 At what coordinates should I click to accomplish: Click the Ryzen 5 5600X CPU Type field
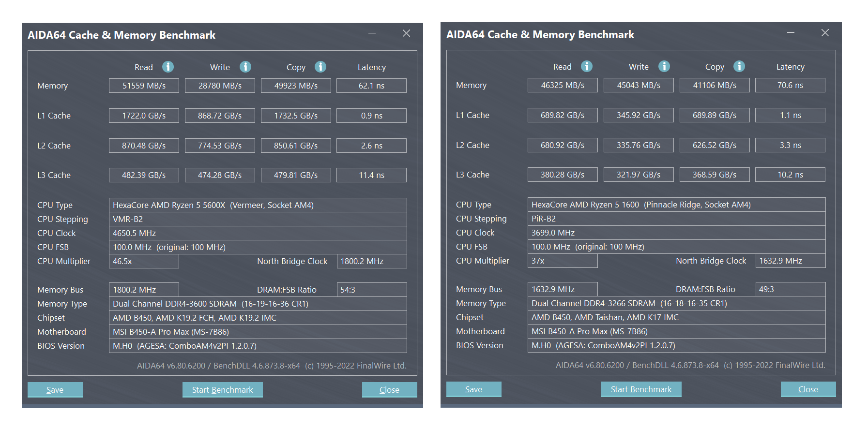pos(258,205)
